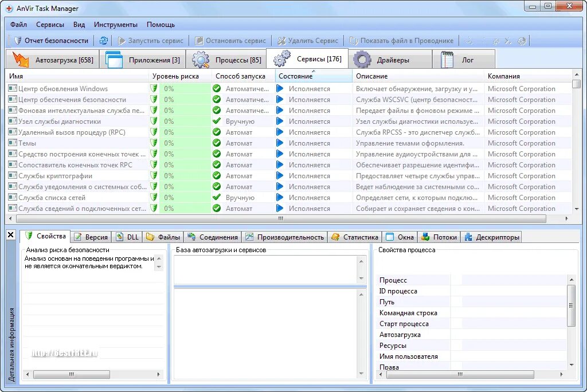Open the DLL detail tab
The image size is (587, 392).
point(127,237)
